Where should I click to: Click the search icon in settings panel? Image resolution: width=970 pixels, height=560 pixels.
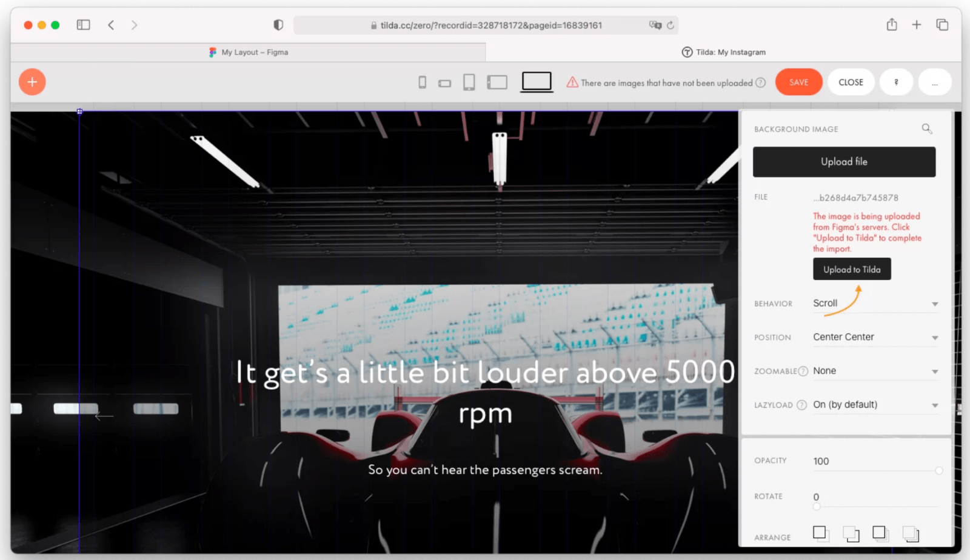pyautogui.click(x=926, y=128)
